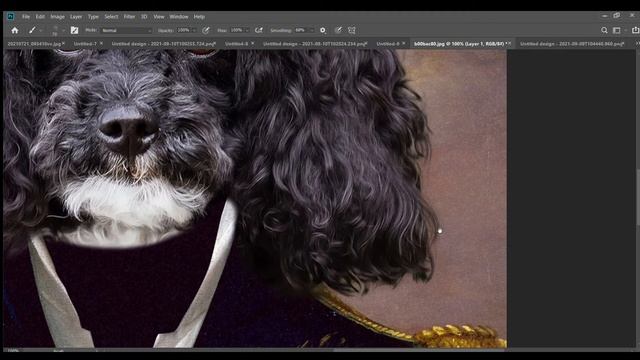Expand the Opacity slider arrow
The image size is (640, 360).
[194, 30]
